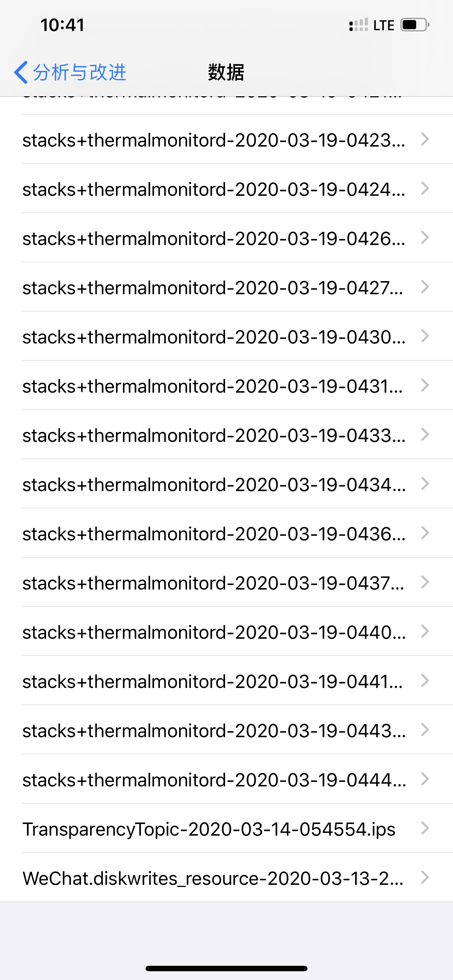The height and width of the screenshot is (980, 453).
Task: Open TransparencyTopic-2020-03-14-054554.ips file
Action: (x=209, y=829)
